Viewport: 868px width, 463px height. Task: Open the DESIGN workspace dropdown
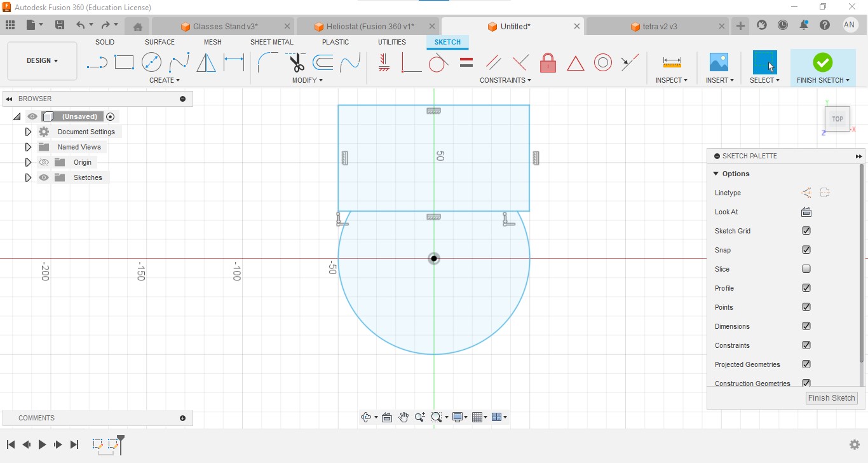pyautogui.click(x=42, y=61)
